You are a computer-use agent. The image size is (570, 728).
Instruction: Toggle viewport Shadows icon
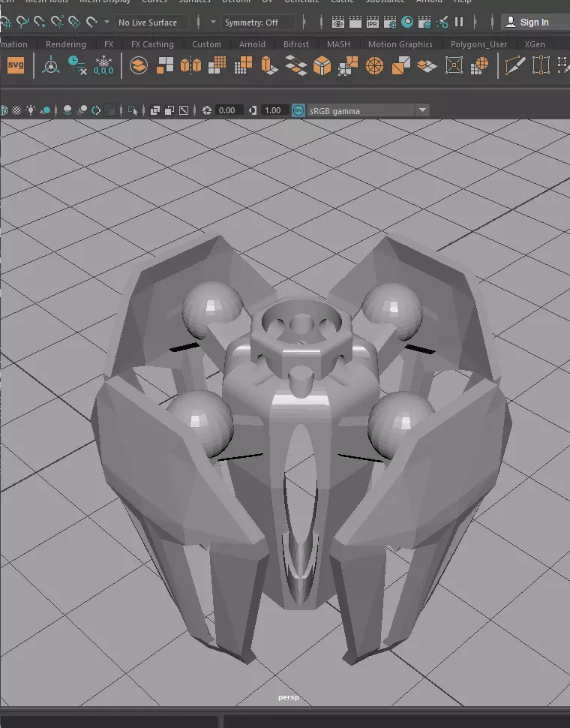click(x=46, y=110)
